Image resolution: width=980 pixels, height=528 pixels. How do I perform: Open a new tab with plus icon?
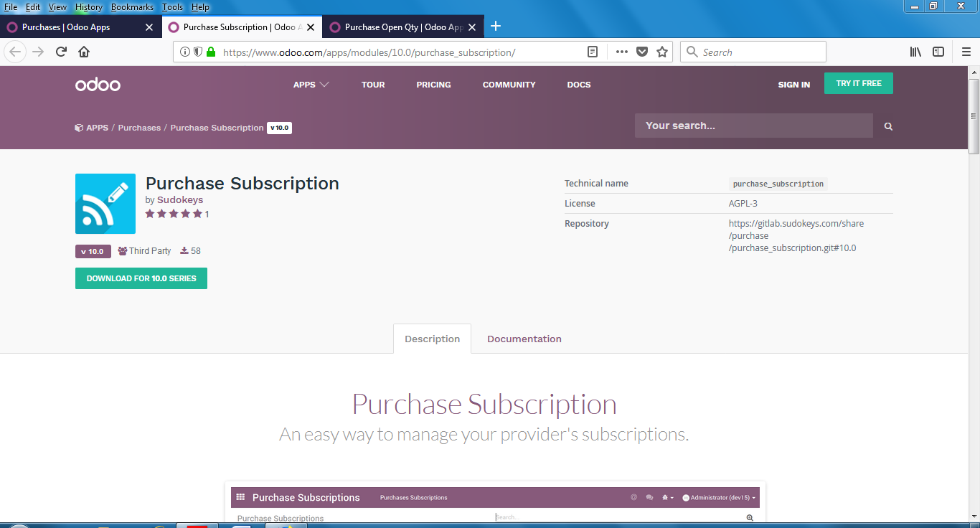(496, 27)
